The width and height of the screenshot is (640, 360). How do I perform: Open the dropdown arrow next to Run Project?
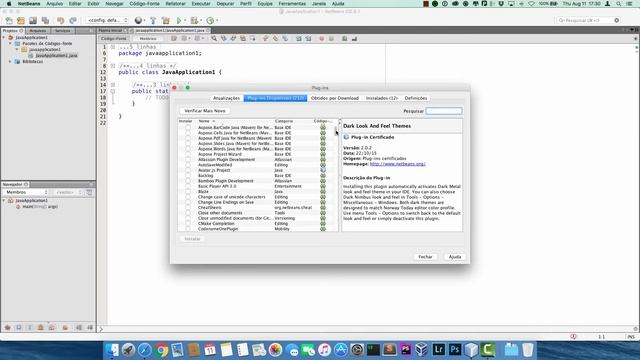(184, 20)
